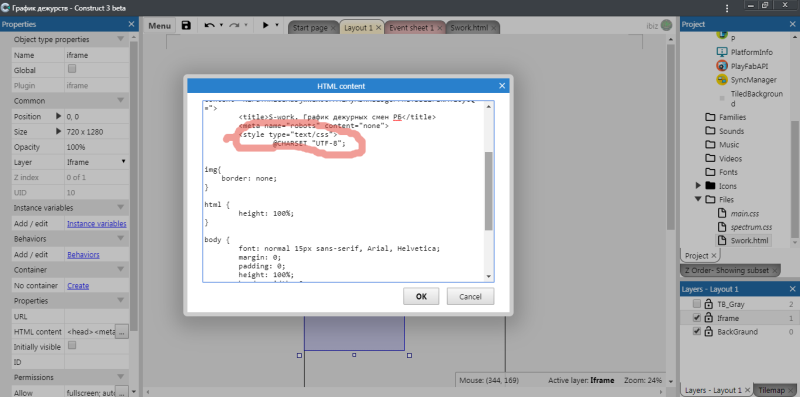This screenshot has height=397, width=800.
Task: Switch to the Event sheet 1 tab
Action: 411,28
